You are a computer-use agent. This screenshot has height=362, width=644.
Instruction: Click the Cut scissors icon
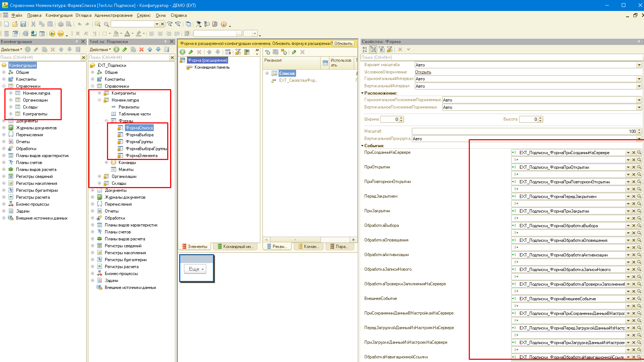click(x=33, y=24)
